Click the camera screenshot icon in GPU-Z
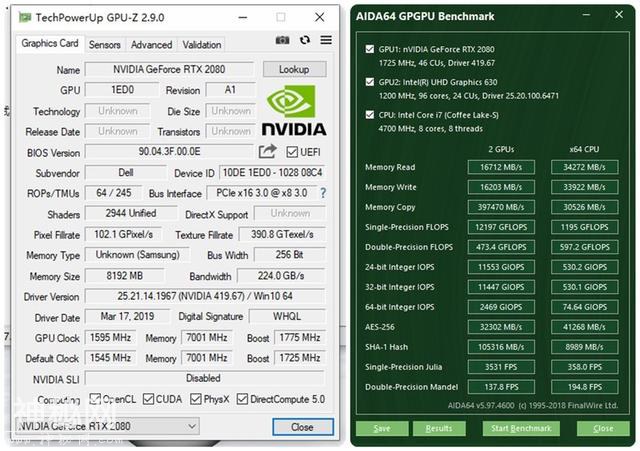Screen dimensions: 640x451 282,40
